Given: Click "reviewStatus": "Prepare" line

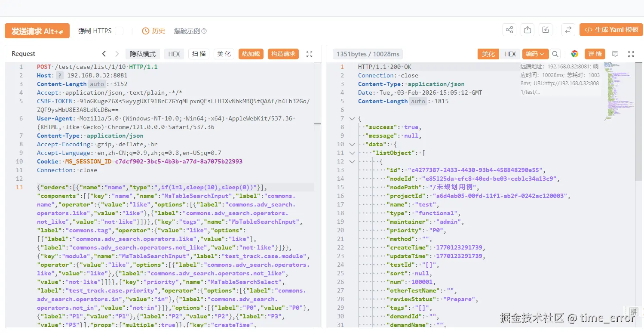Looking at the screenshot, I should (432, 299).
